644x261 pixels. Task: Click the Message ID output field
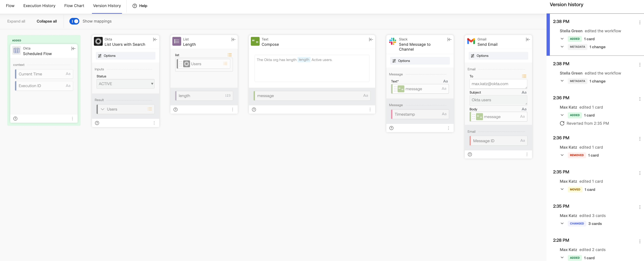499,141
